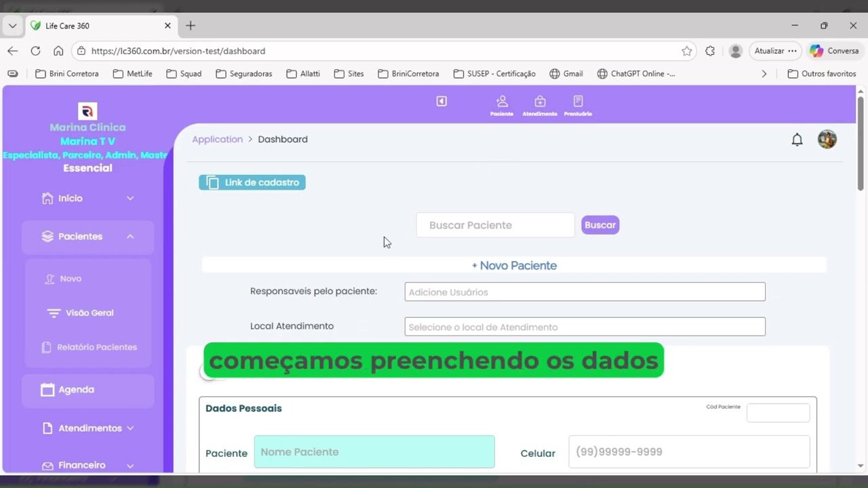Click the clinic logo in sidebar
The width and height of the screenshot is (868, 488).
pos(87,111)
